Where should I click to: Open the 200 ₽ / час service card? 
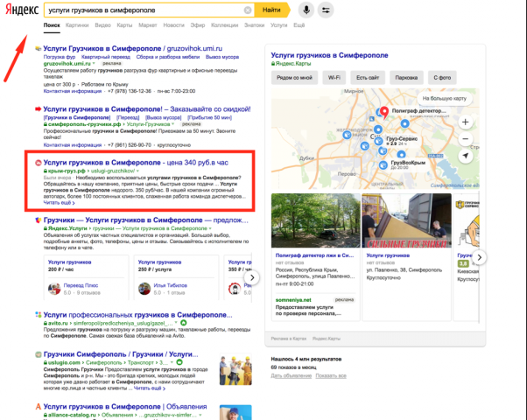pyautogui.click(x=87, y=277)
